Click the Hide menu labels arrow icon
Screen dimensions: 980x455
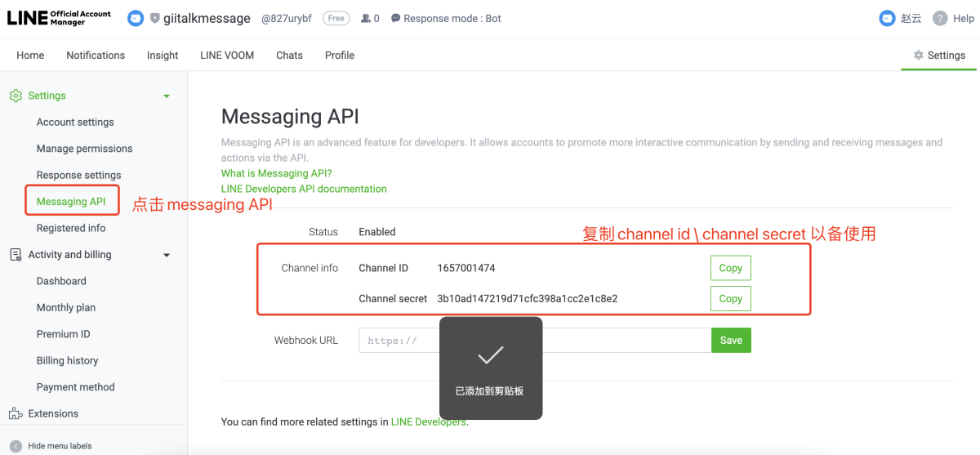pos(16,446)
